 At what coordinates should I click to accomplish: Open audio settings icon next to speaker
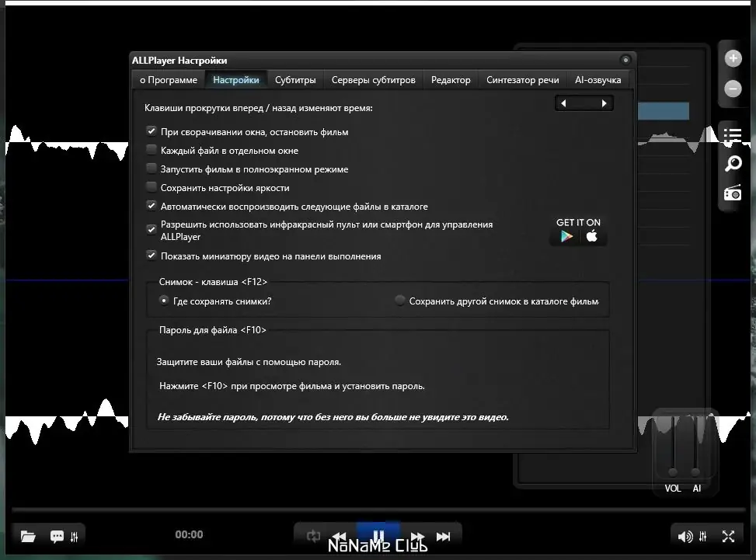703,536
